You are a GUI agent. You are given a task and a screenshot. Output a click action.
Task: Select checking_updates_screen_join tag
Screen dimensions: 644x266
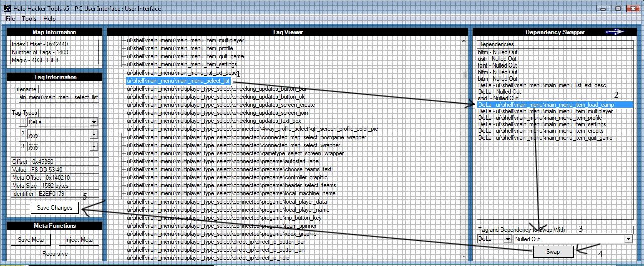click(x=216, y=113)
